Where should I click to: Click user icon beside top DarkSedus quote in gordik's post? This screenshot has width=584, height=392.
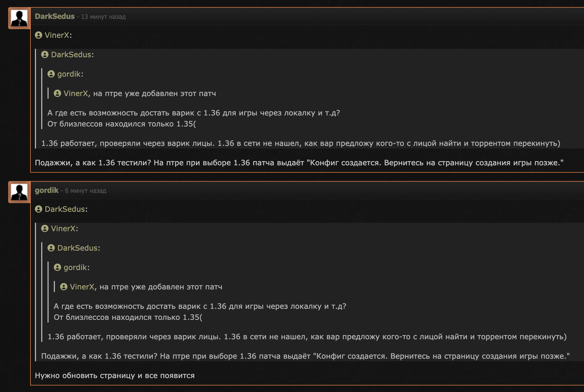coord(39,209)
